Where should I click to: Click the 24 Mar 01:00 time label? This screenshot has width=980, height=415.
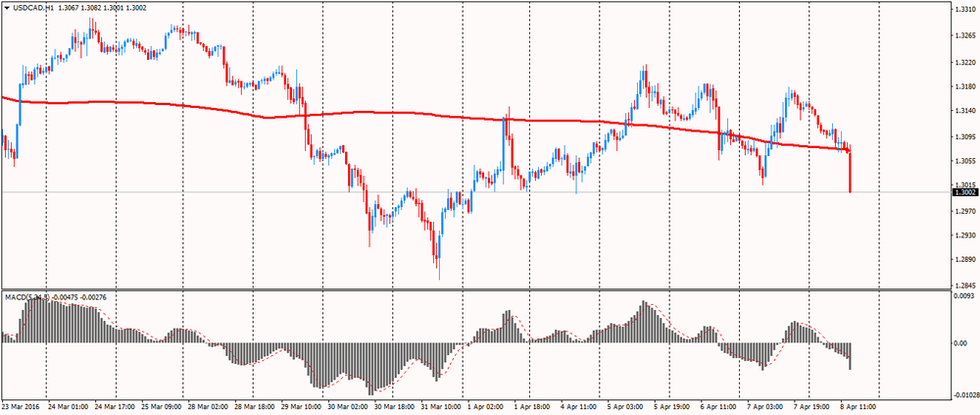coord(67,405)
